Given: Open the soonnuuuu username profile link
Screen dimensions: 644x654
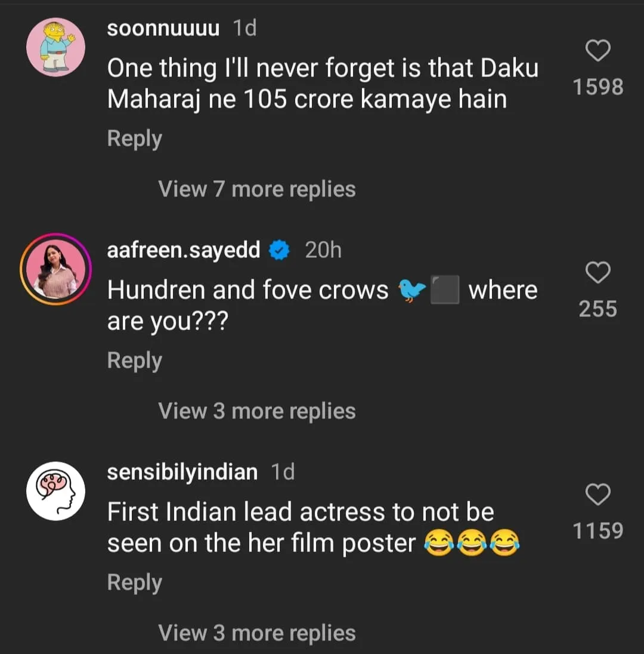Looking at the screenshot, I should pyautogui.click(x=163, y=28).
